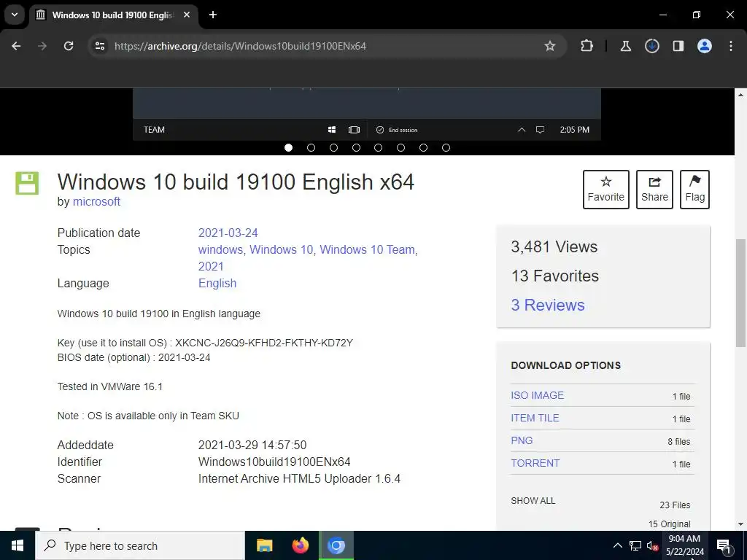Click the '3,481 Views' text
Viewport: 747px width, 560px height.
click(x=554, y=246)
